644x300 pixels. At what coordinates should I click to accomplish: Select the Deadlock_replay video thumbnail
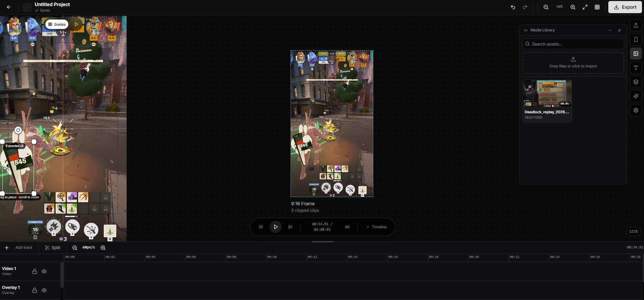tap(547, 93)
